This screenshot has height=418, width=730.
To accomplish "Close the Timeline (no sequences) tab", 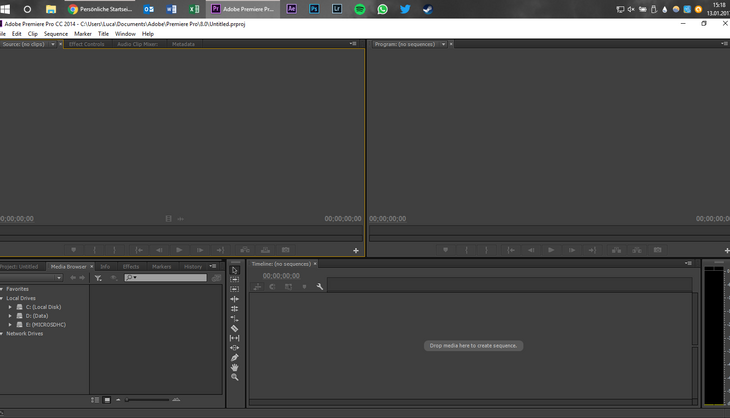I will tap(315, 264).
